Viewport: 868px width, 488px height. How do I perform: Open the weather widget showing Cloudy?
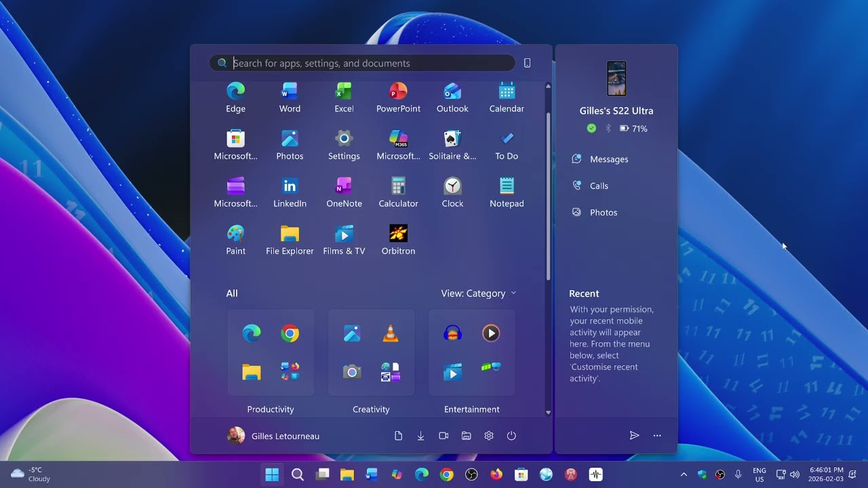31,474
